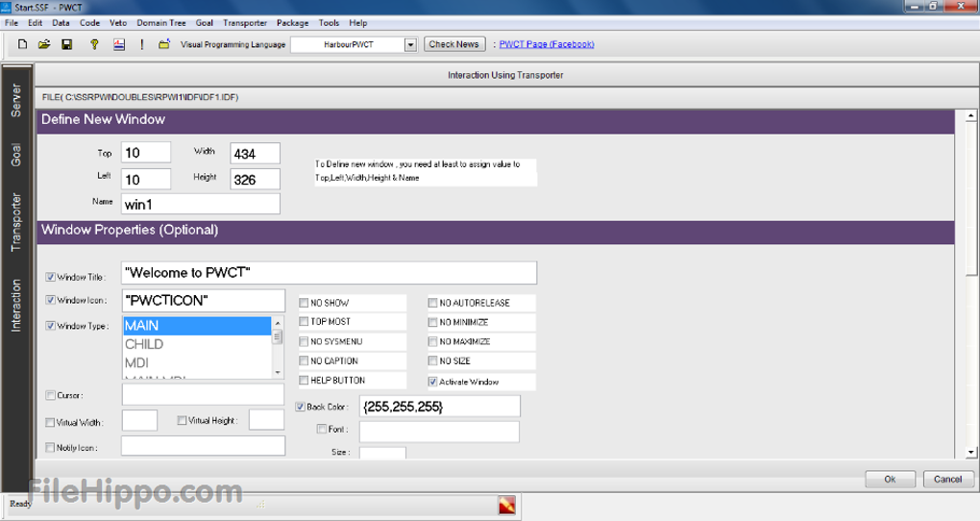Switch to the Goal side tab
Viewport: 980px width, 521px height.
click(16, 155)
